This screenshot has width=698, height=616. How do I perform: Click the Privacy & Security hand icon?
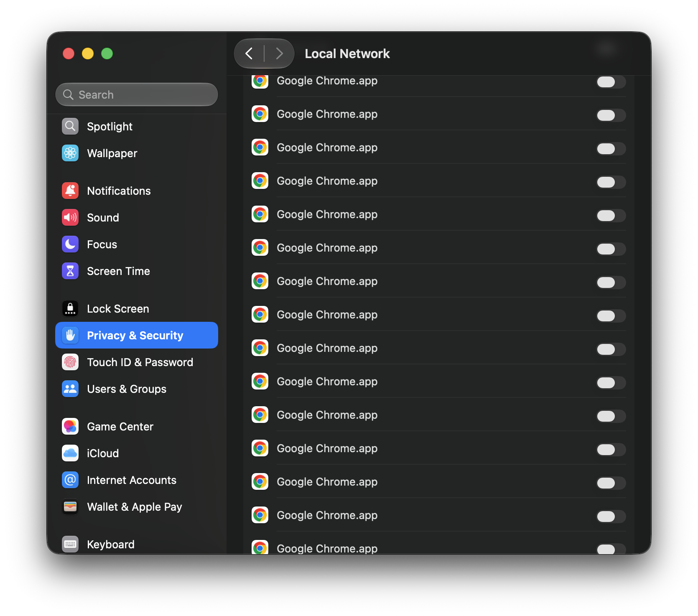coord(70,335)
